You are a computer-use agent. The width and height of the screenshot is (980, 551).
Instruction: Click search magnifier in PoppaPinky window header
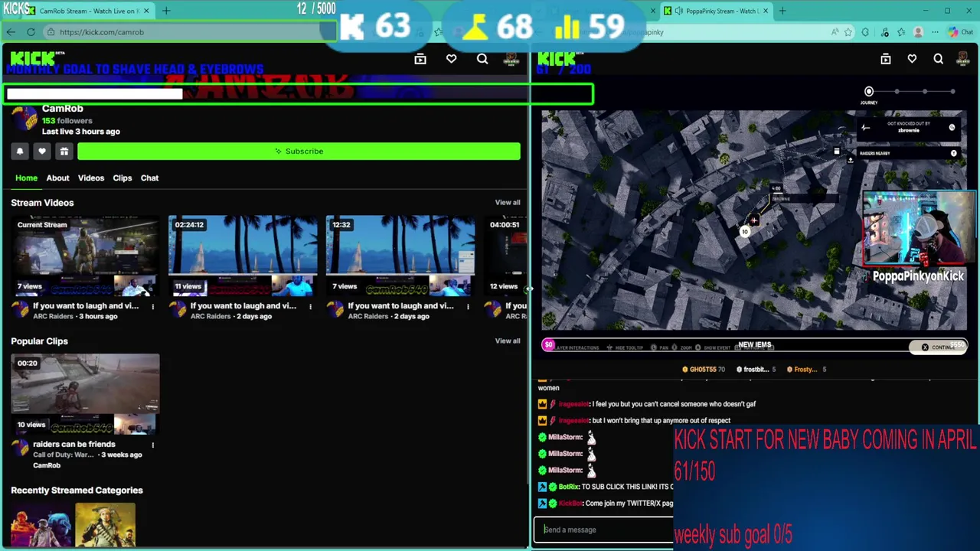pos(938,59)
